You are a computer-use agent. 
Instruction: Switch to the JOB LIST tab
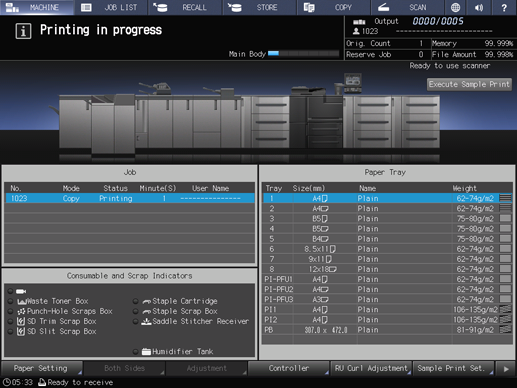point(111,7)
